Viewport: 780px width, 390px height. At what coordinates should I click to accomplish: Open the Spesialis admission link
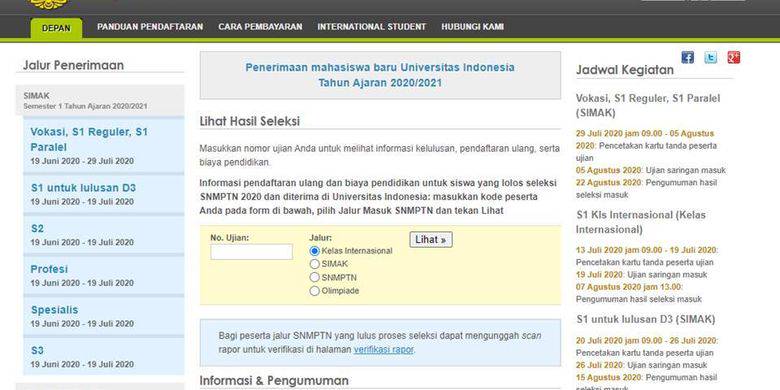coord(54,310)
